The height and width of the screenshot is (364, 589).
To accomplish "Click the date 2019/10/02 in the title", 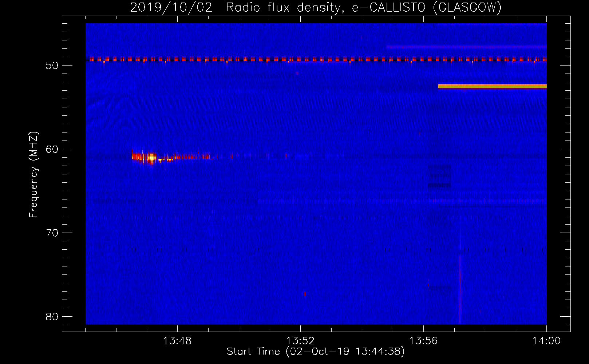I will [x=171, y=7].
